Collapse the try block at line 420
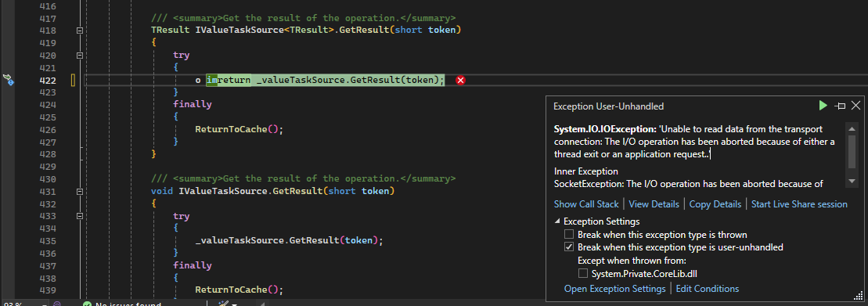This screenshot has width=868, height=306. [x=80, y=56]
